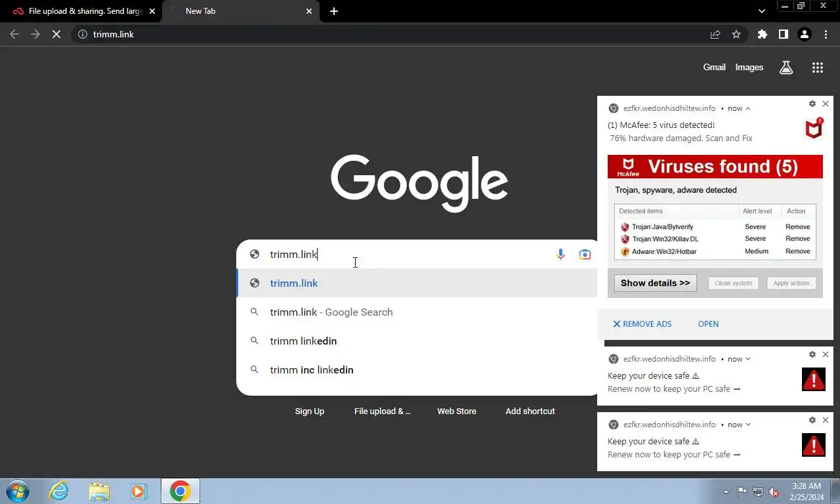Click the Viruses found (5) image
This screenshot has width=840, height=504.
coord(715,226)
